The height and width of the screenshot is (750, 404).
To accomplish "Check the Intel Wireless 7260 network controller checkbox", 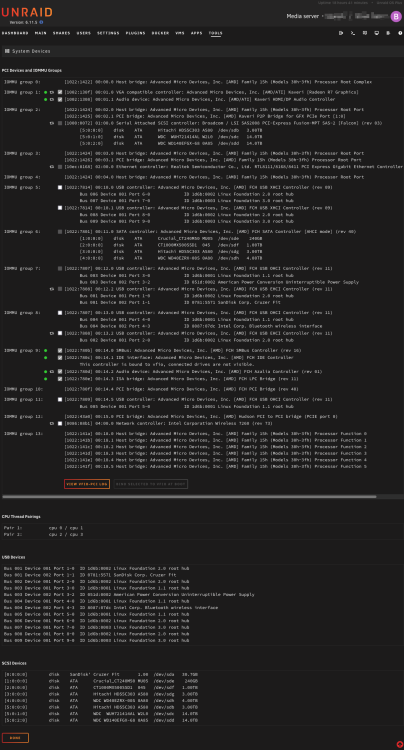I will tap(60, 423).
